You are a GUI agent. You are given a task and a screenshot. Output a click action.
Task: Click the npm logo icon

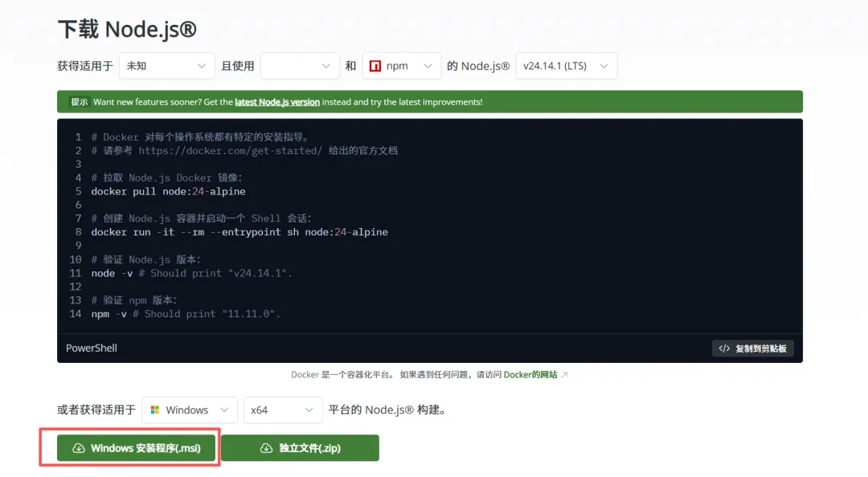pyautogui.click(x=375, y=66)
